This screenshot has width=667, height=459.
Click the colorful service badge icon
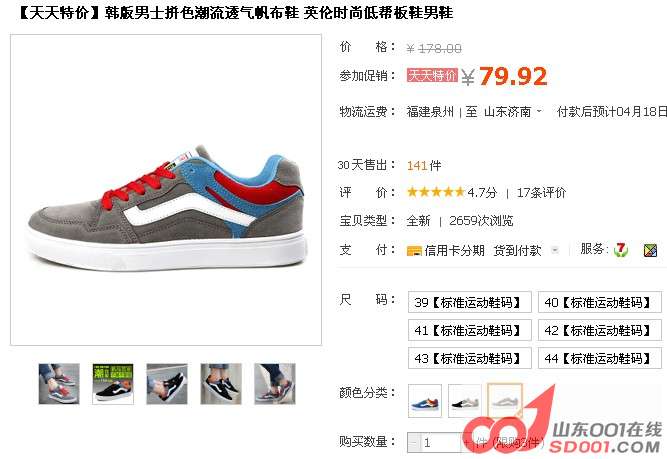[650, 251]
